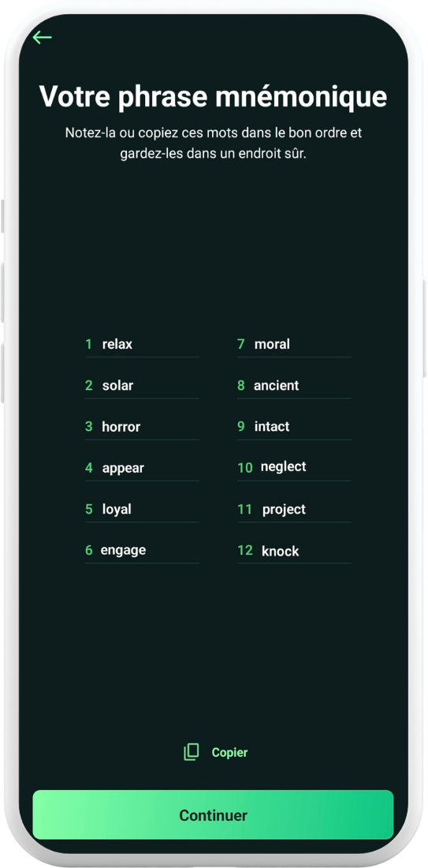Select word 12 'knock'
This screenshot has height=868, width=428.
(281, 552)
